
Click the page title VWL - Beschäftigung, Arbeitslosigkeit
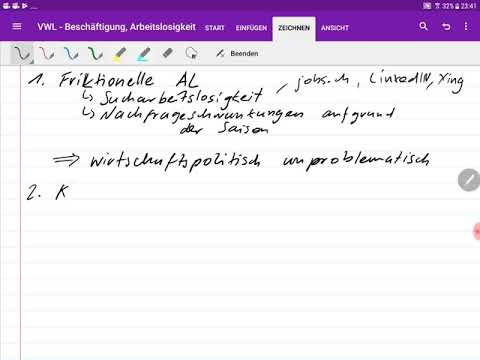[116, 27]
